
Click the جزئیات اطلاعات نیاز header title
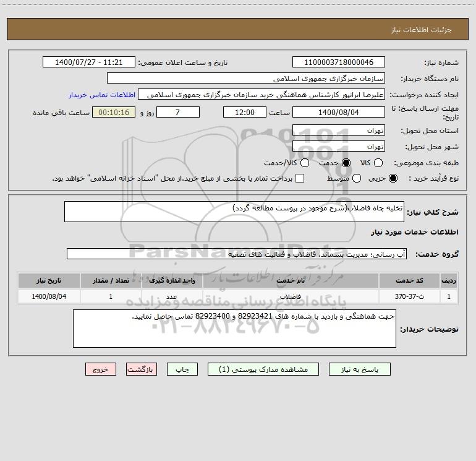pos(422,30)
